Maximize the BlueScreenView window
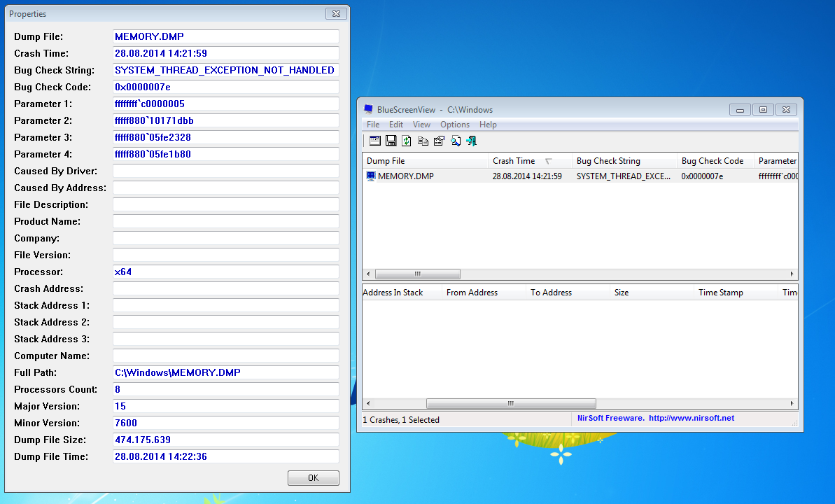835x504 pixels. coord(763,109)
